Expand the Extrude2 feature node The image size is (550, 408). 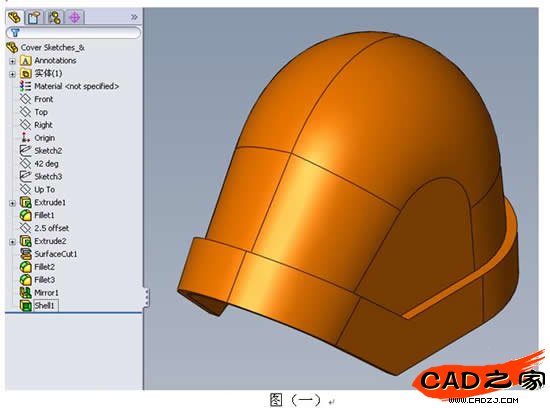(x=12, y=242)
